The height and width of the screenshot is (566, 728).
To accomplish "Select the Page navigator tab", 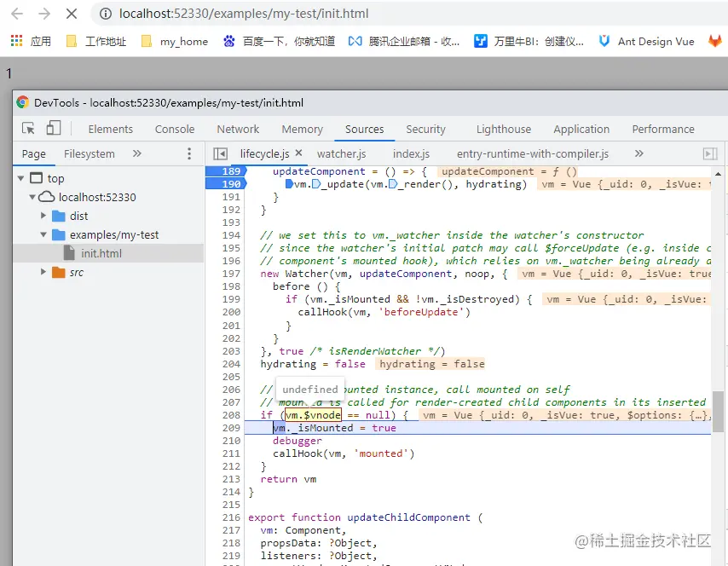I will (x=34, y=153).
